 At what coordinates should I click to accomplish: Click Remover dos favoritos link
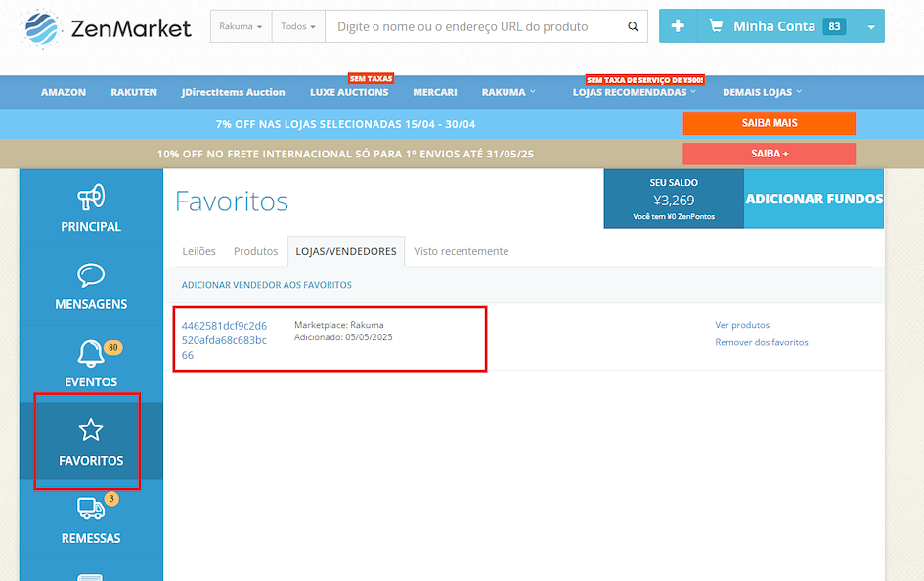tap(762, 342)
